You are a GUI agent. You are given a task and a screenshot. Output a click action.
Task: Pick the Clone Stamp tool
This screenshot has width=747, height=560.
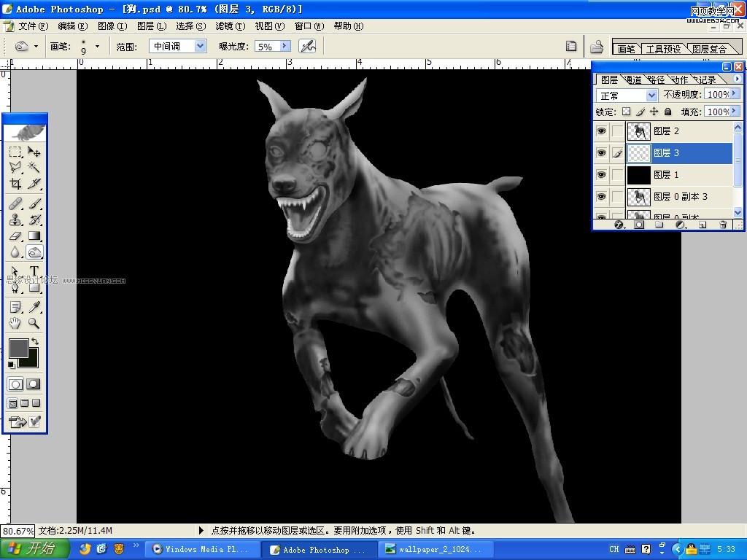[15, 219]
